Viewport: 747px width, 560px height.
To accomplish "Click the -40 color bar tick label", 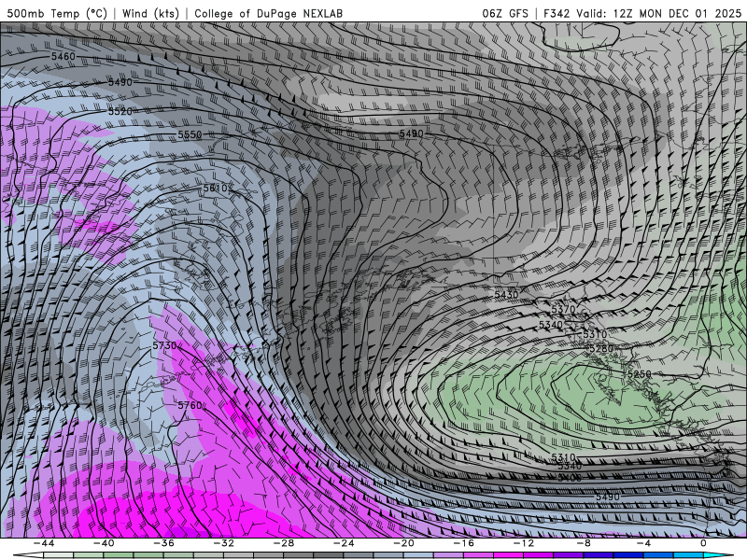I will 104,543.
